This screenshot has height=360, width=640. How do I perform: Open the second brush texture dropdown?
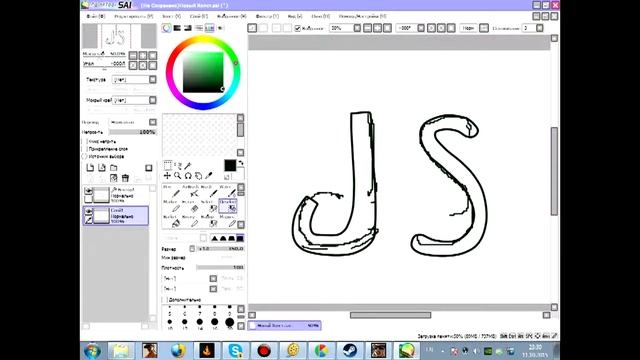click(x=213, y=289)
